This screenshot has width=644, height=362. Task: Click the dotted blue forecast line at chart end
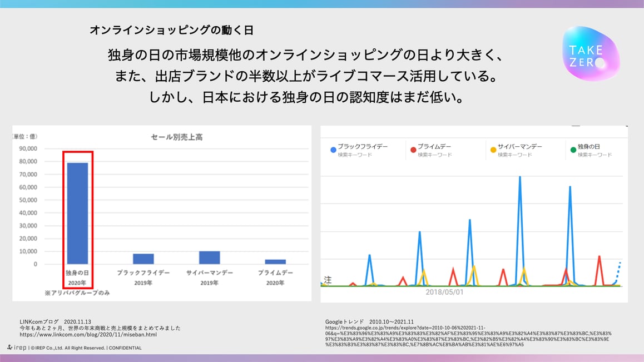(618, 272)
